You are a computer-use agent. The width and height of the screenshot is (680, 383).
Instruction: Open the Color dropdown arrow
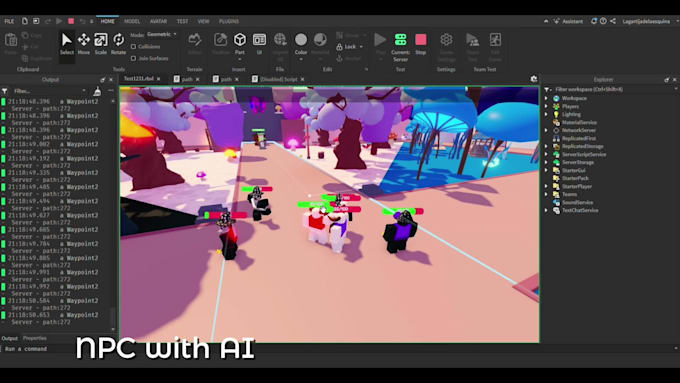[x=301, y=59]
